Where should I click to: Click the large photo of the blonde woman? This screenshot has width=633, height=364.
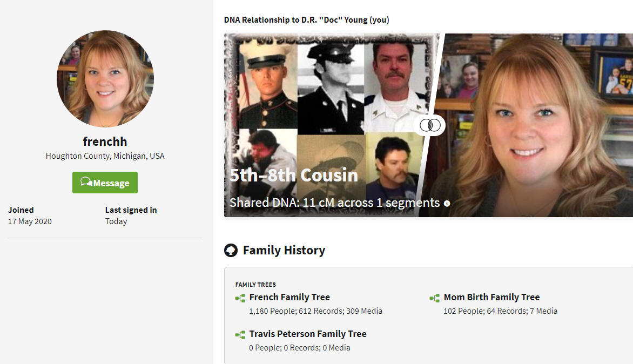click(533, 125)
